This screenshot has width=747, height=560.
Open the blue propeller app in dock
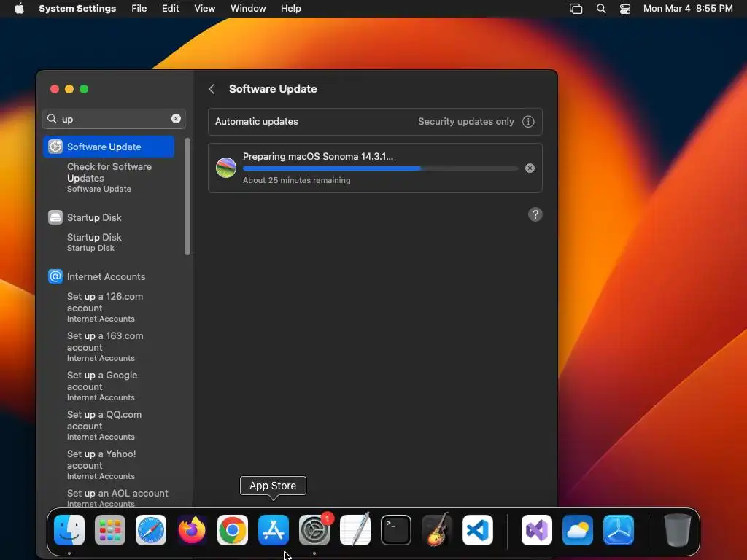tap(619, 529)
